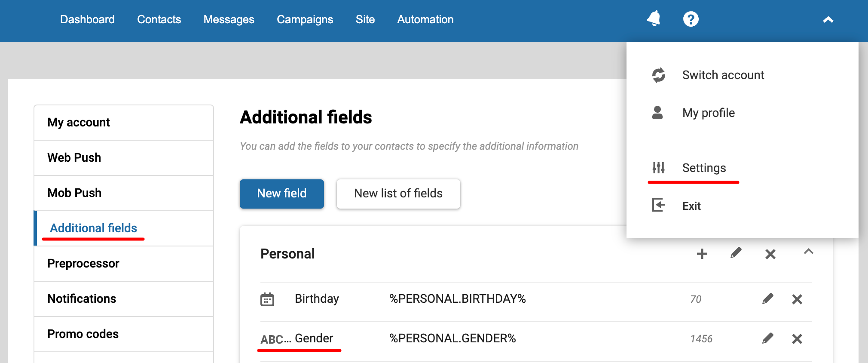This screenshot has height=363, width=868.
Task: Click the help question mark icon
Action: point(691,19)
